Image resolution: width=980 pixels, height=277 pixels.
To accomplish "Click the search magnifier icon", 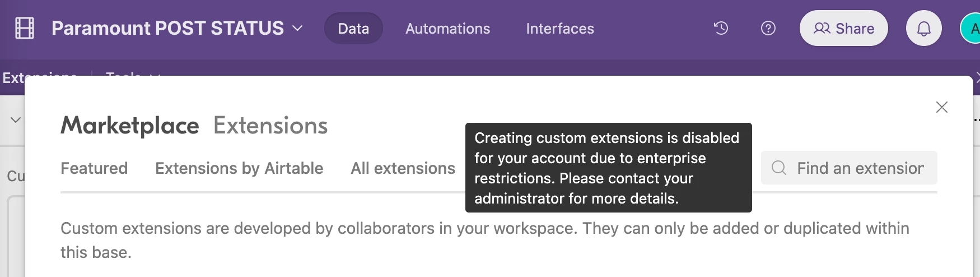I will (x=779, y=168).
